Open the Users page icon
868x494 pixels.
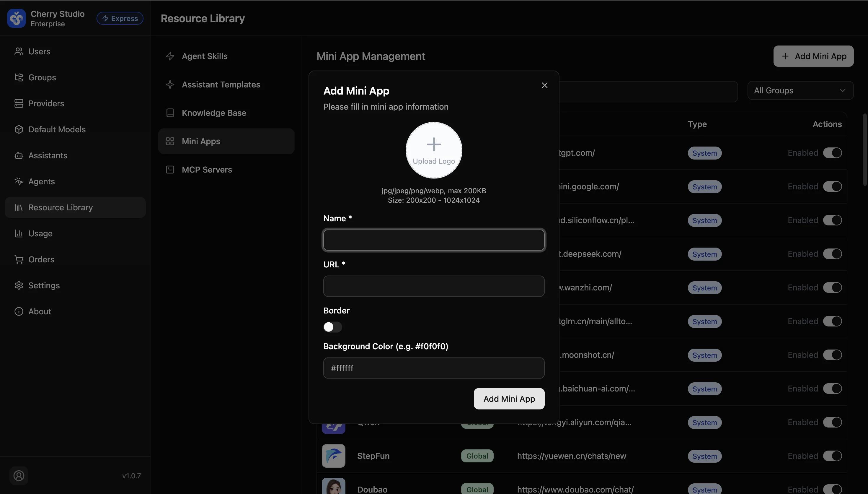[19, 51]
